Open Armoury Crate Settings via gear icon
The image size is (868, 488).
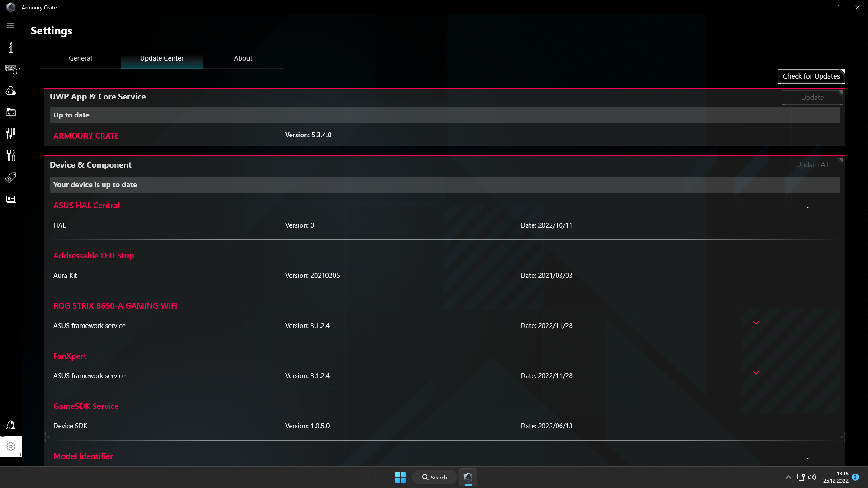pos(11,446)
